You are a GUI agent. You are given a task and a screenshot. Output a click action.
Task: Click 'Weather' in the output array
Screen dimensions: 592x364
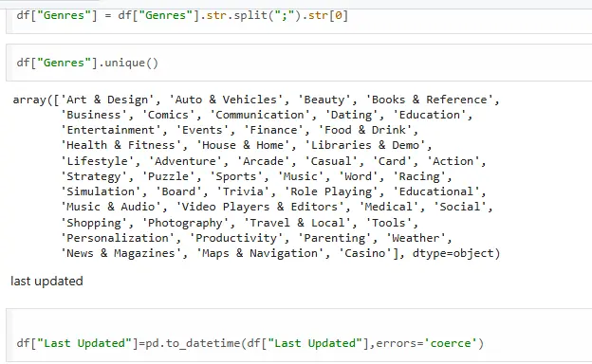tap(416, 238)
